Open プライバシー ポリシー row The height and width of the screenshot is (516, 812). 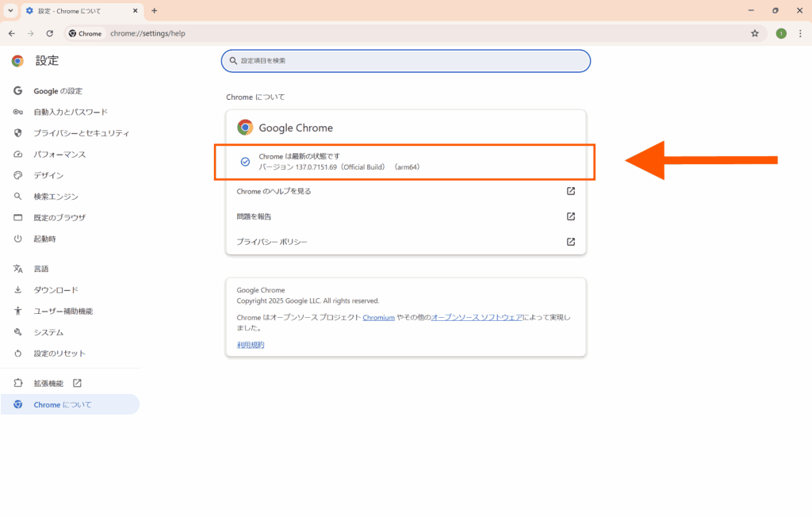[406, 242]
